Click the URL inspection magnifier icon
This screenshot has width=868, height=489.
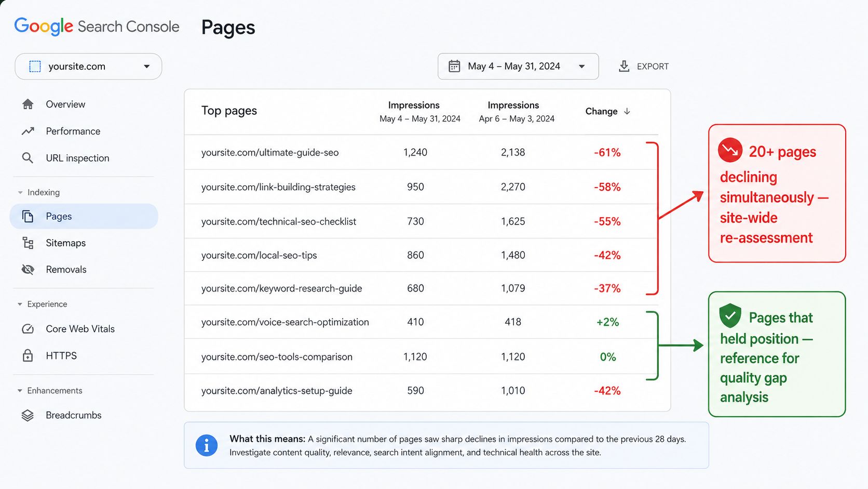coord(28,158)
